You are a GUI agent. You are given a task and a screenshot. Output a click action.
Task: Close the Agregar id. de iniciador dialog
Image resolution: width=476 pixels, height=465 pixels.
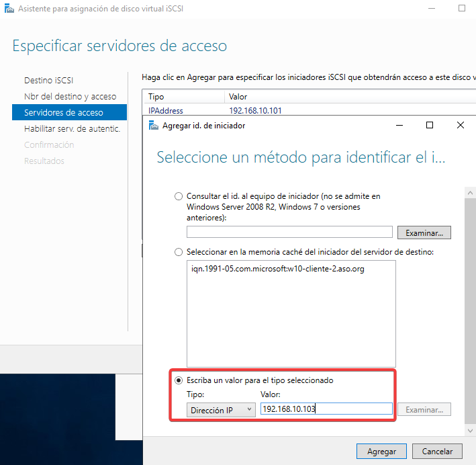(x=460, y=125)
